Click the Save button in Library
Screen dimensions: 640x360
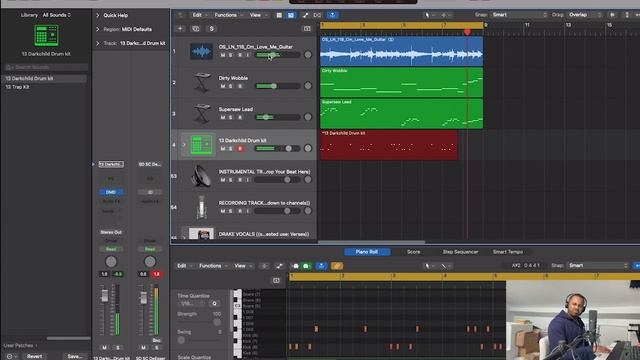tap(75, 356)
